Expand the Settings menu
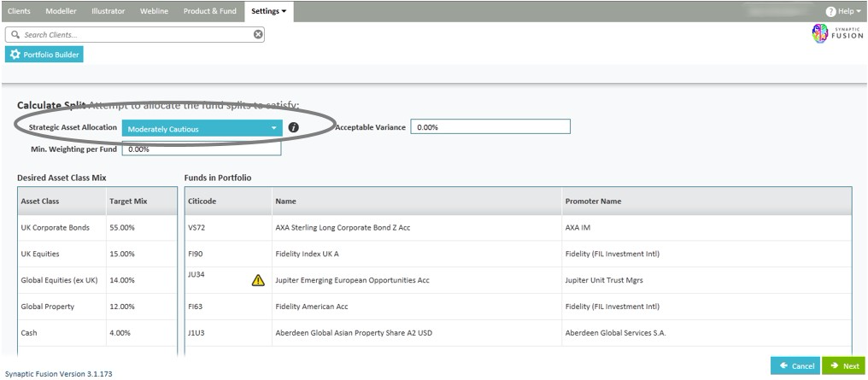This screenshot has height=380, width=868. 268,11
